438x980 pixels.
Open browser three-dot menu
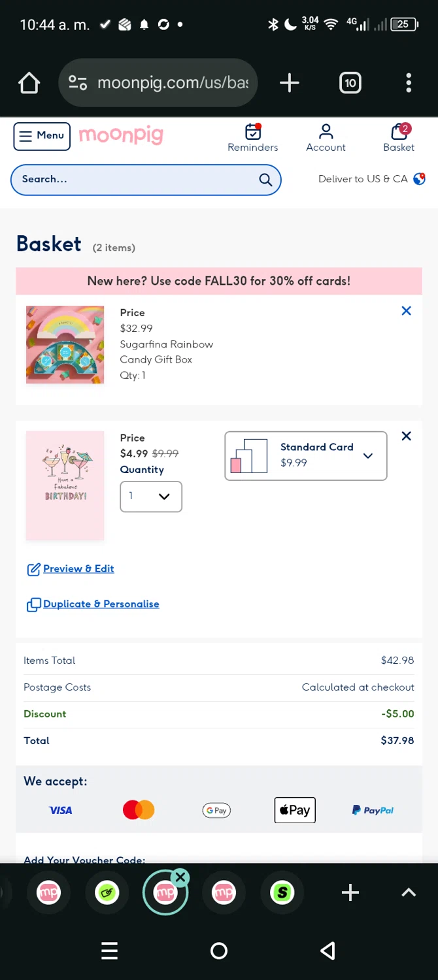tap(409, 83)
